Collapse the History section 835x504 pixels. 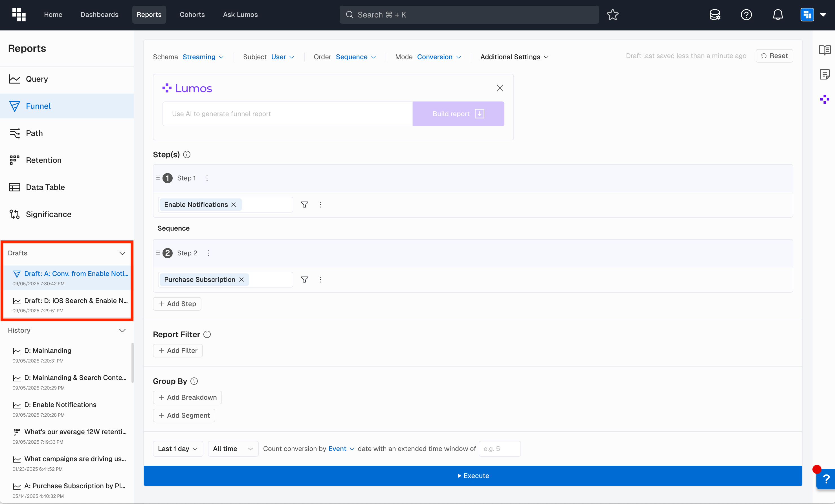pos(122,330)
